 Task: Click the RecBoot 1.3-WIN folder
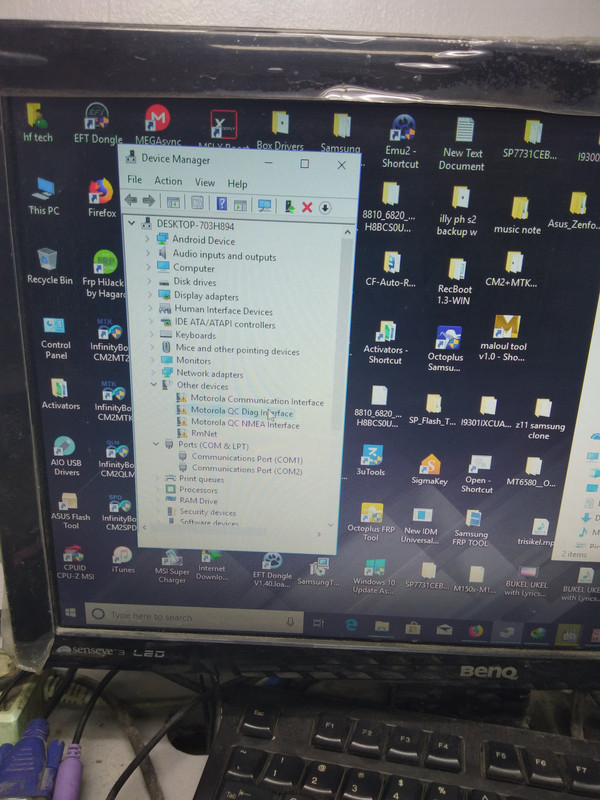point(454,281)
